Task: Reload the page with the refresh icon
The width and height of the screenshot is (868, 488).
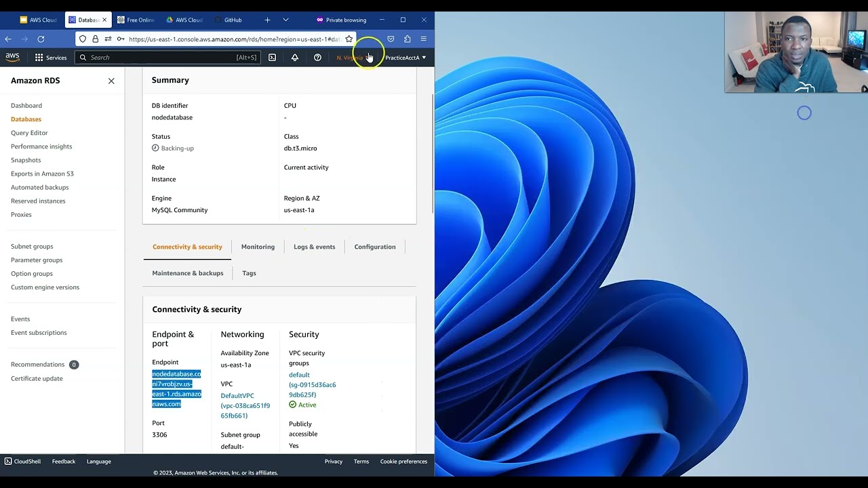Action: 41,39
